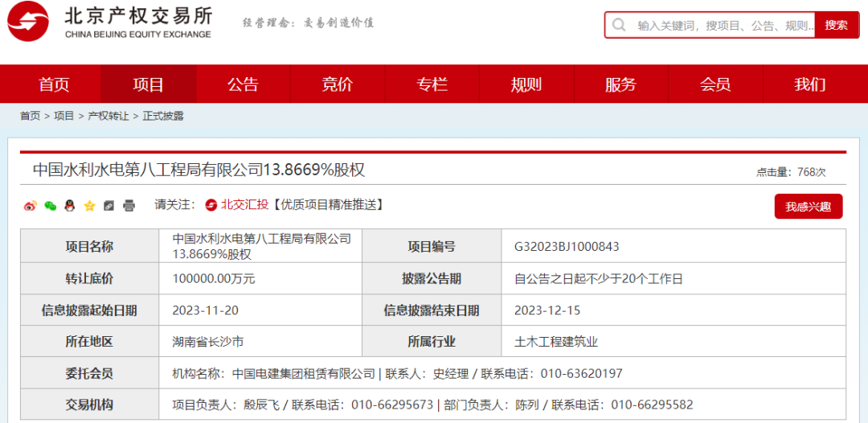Open the 首页 navigation tab
The image size is (868, 423).
54,84
